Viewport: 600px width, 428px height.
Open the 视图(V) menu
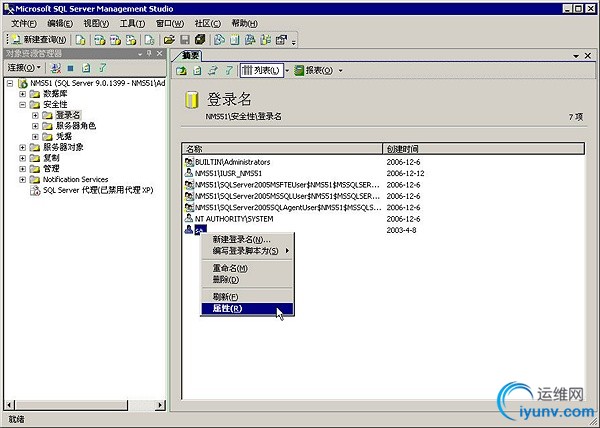pyautogui.click(x=96, y=23)
